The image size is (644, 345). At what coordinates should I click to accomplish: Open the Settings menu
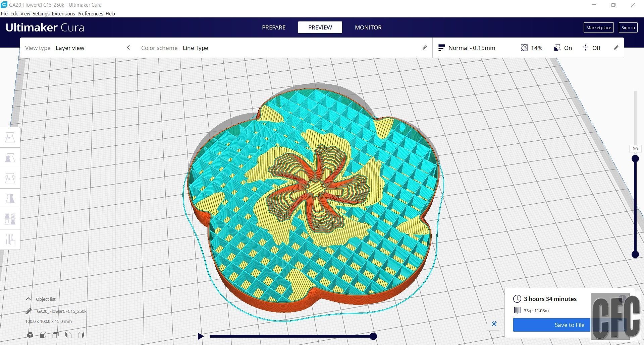pyautogui.click(x=41, y=14)
